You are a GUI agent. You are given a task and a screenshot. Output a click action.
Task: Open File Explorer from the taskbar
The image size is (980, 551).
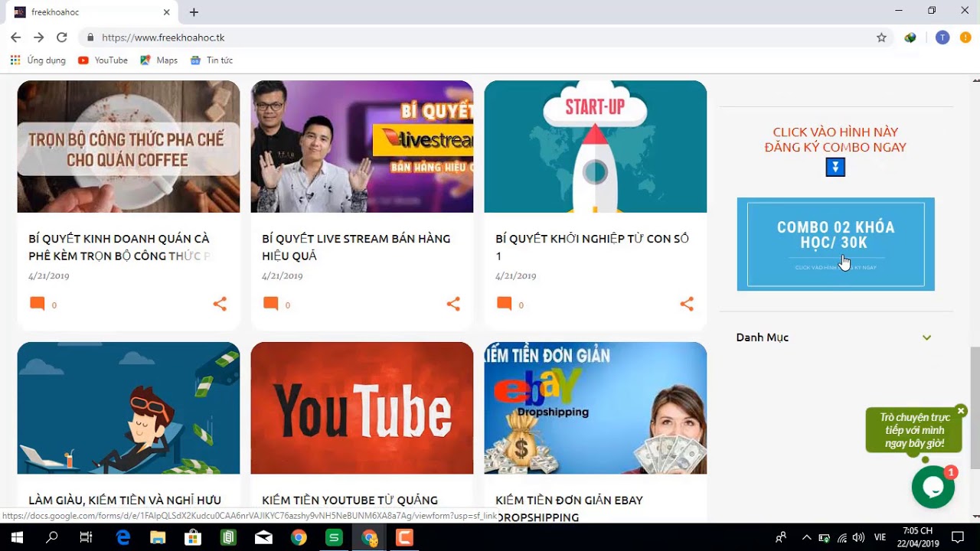158,537
